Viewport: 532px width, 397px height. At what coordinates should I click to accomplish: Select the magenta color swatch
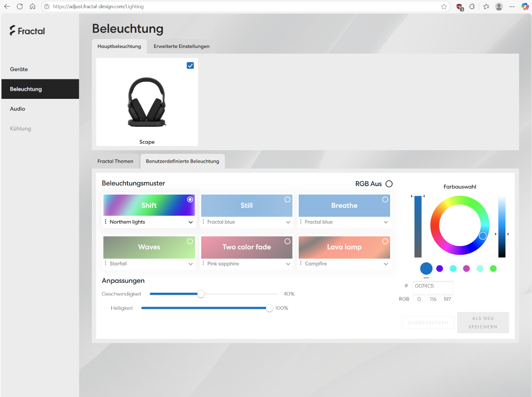466,268
